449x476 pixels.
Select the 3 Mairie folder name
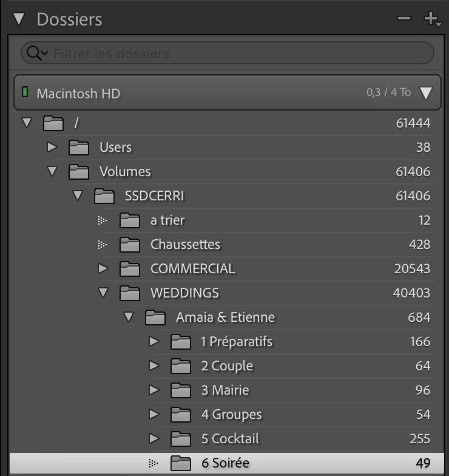[225, 390]
